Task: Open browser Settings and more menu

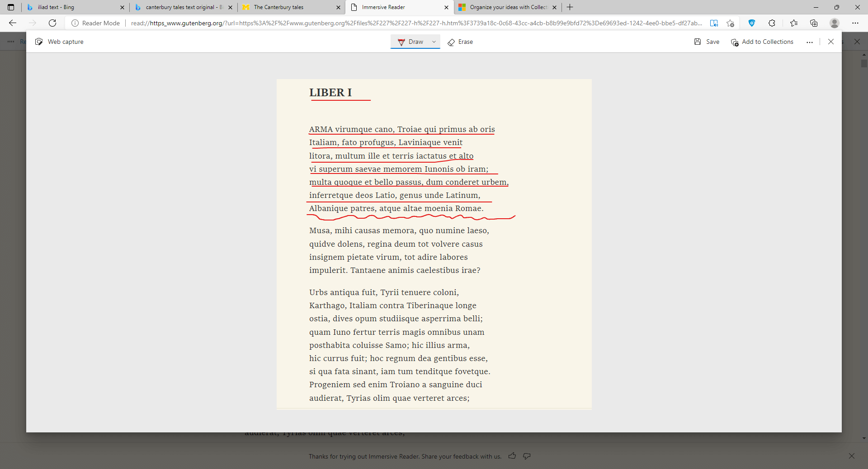Action: (855, 23)
